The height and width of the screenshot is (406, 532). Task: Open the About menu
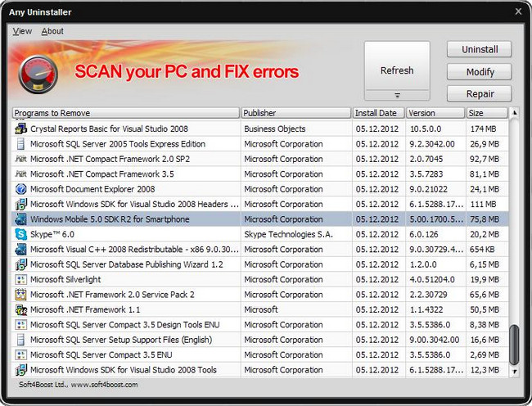[x=52, y=31]
